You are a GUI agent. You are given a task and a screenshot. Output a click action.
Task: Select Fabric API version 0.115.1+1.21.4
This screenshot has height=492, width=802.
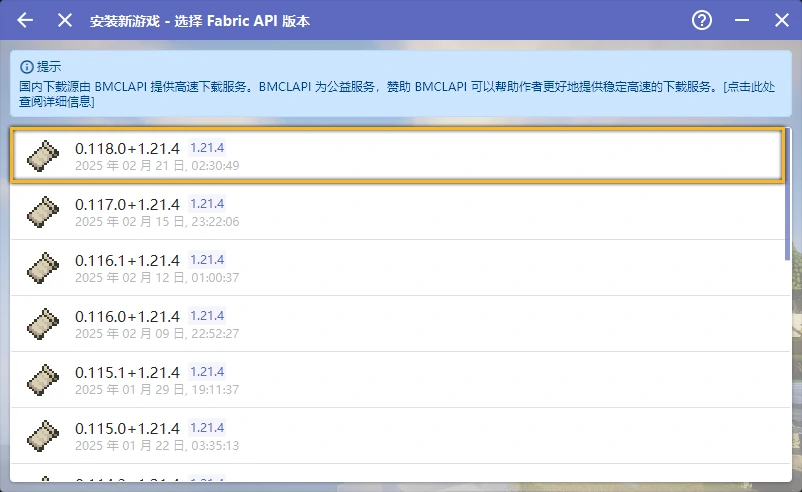(x=397, y=379)
